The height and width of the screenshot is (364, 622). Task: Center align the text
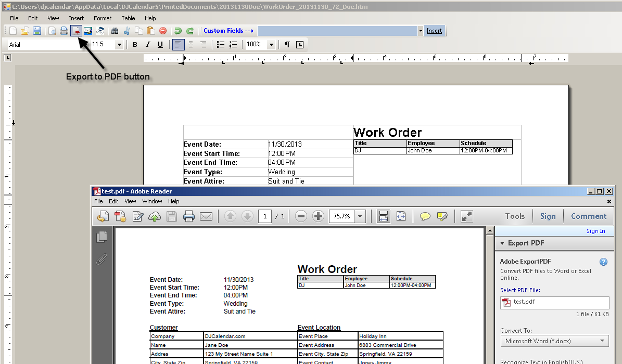click(x=191, y=45)
